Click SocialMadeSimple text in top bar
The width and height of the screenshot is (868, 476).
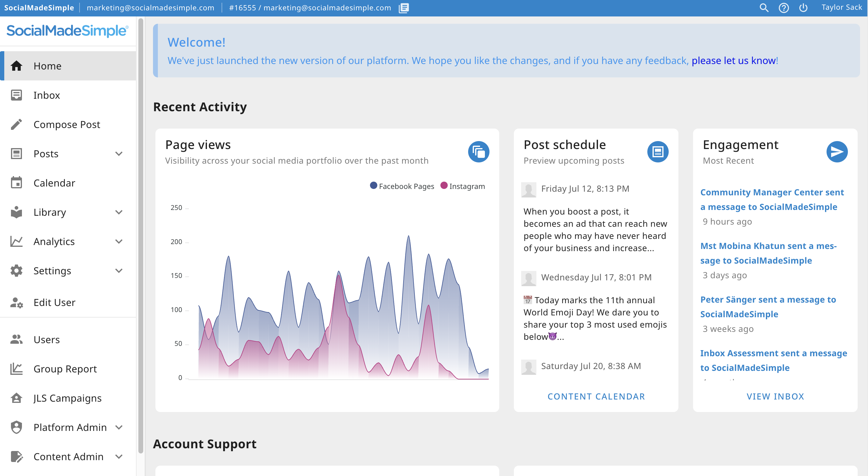[x=39, y=8]
